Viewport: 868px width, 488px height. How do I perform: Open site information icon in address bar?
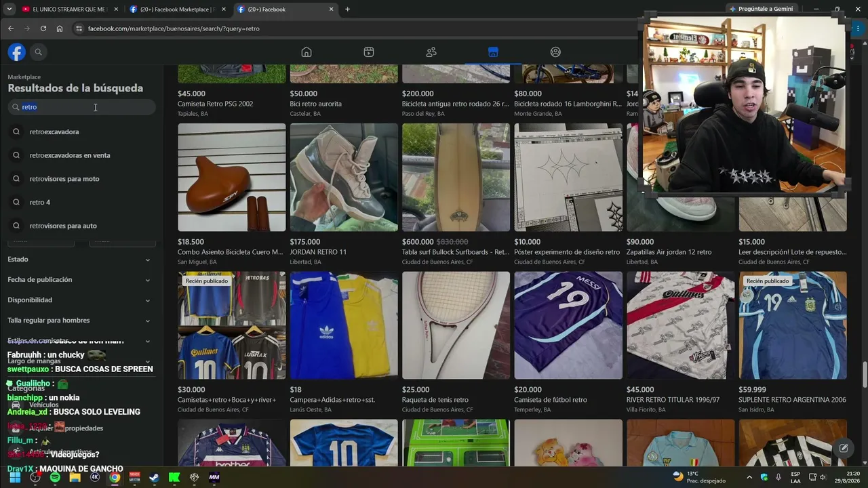[79, 28]
